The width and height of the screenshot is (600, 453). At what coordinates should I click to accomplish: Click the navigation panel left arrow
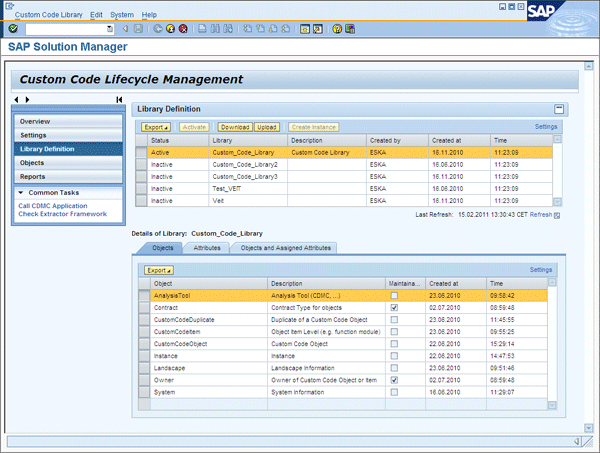(x=16, y=99)
